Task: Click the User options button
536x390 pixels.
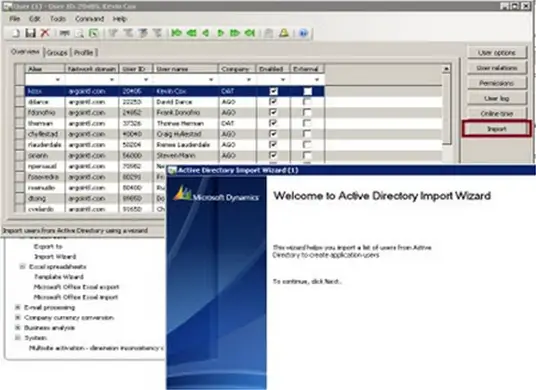Action: [497, 53]
